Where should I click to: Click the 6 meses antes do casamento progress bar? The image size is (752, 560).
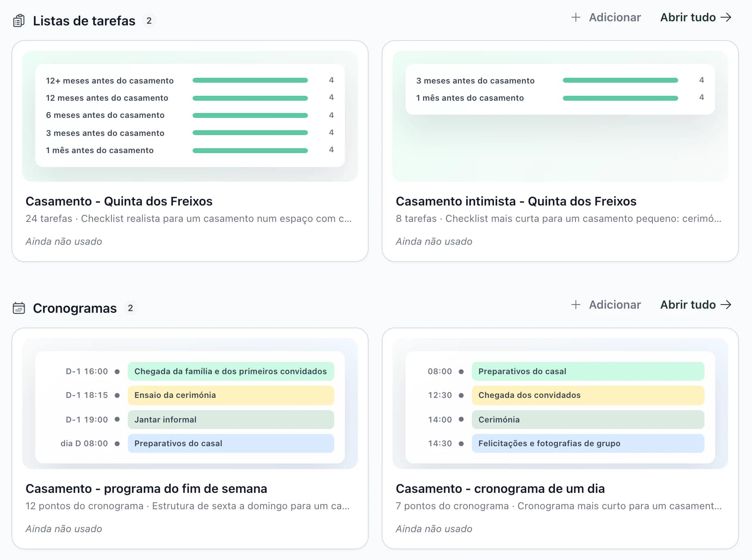pyautogui.click(x=250, y=115)
